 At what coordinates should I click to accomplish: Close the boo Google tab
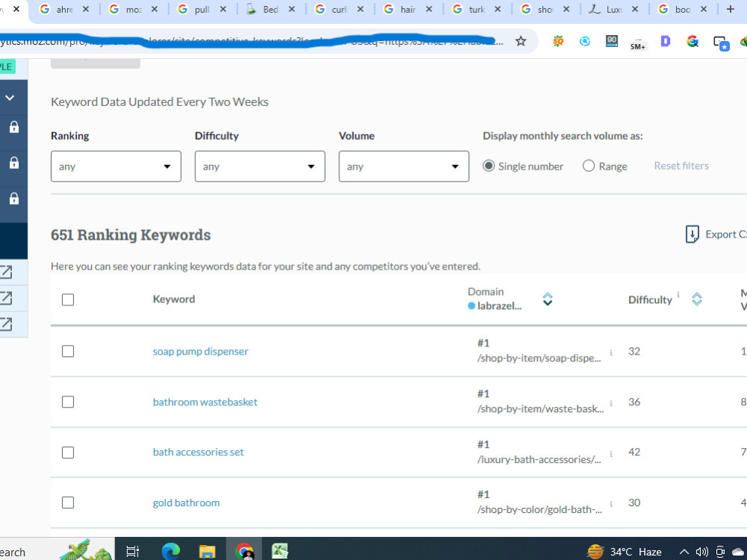point(703,9)
